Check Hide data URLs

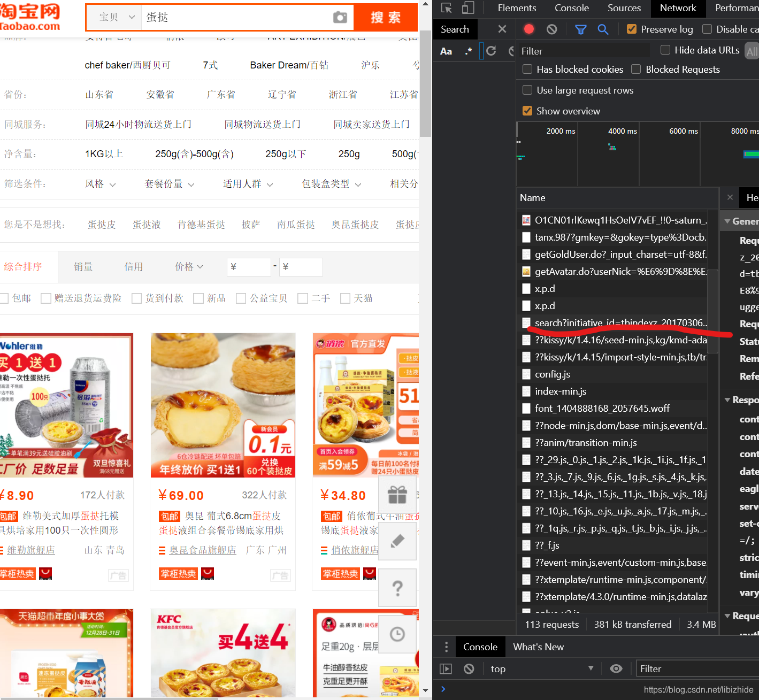[x=665, y=50]
